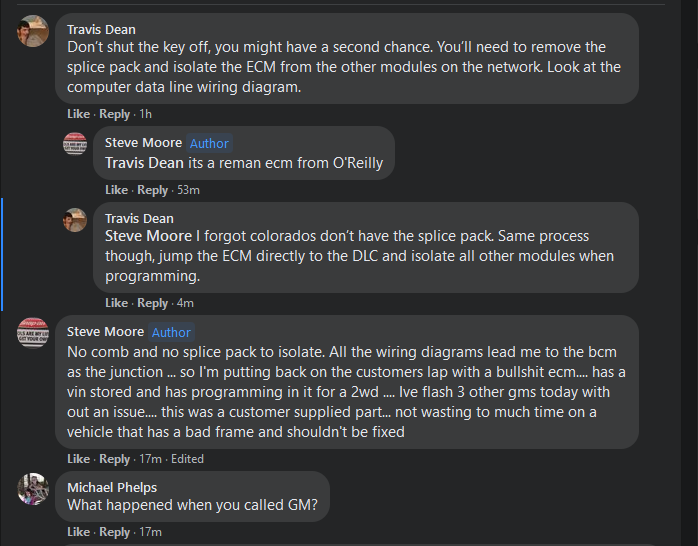Click the Author badge on the O'Reilly reply
Screen dimensions: 698x546
pos(210,144)
